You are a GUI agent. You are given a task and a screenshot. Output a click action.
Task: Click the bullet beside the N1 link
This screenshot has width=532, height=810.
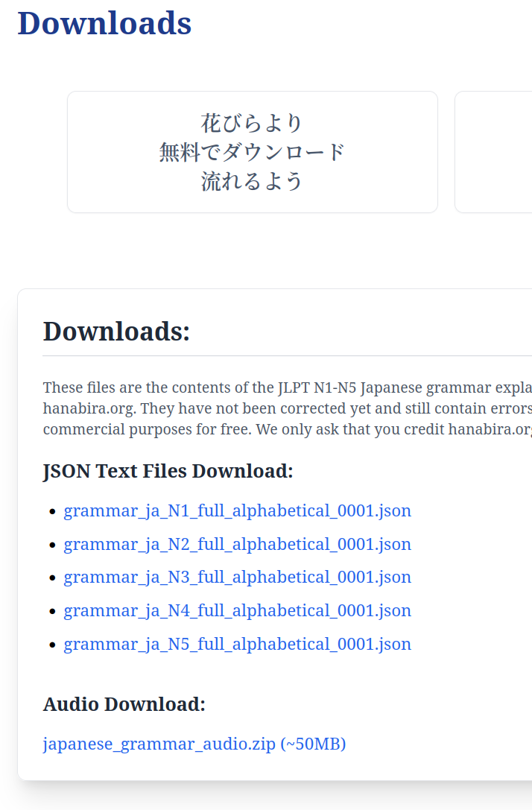point(52,512)
